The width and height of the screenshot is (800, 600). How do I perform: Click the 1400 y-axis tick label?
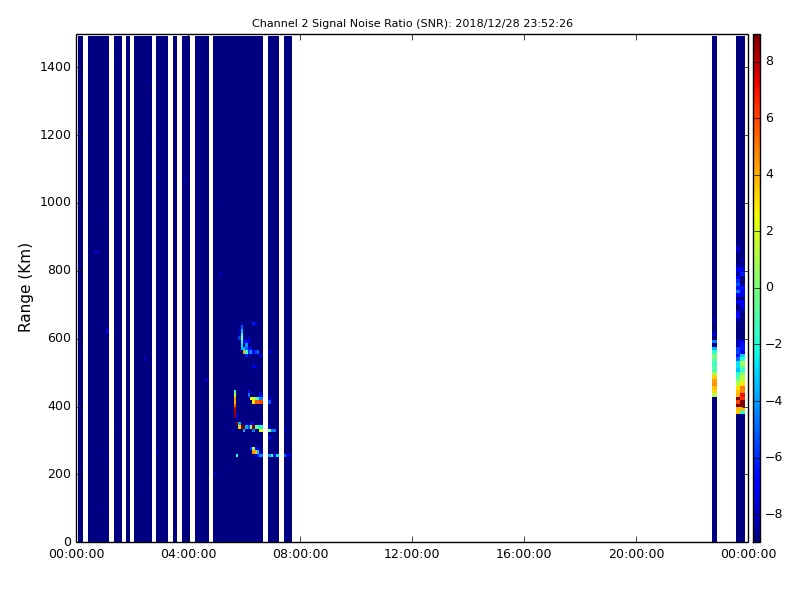[x=56, y=67]
